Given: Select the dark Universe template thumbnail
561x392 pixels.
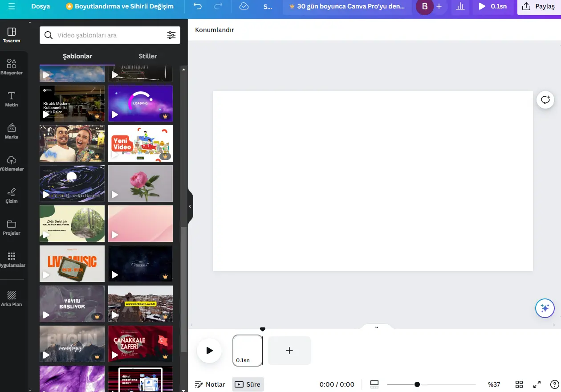Looking at the screenshot, I should click(x=140, y=264).
